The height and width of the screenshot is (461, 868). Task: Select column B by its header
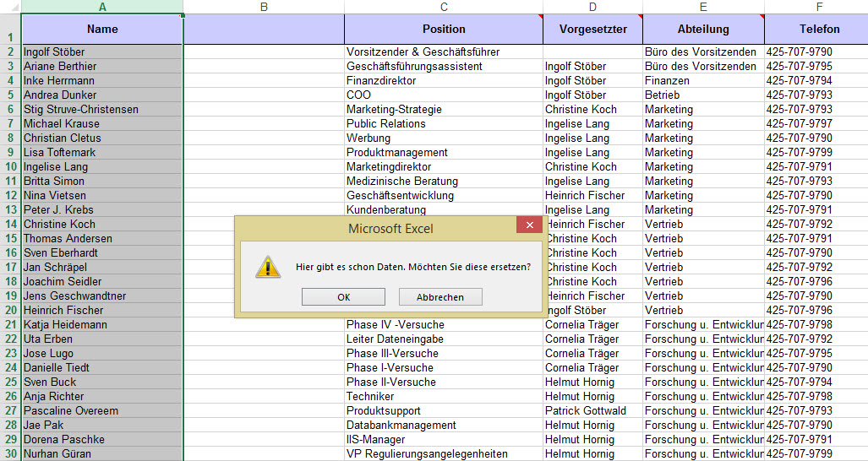click(264, 7)
